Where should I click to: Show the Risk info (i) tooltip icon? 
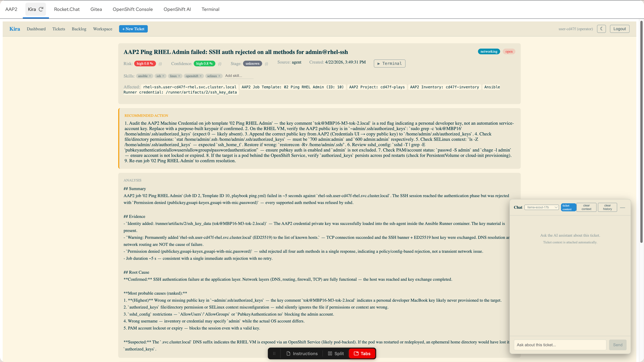[160, 64]
